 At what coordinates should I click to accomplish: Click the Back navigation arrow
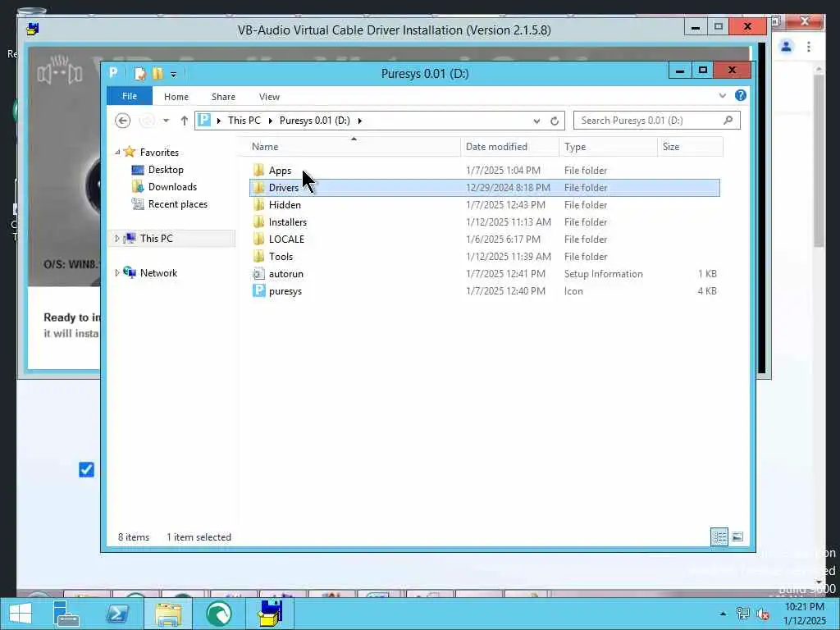123,121
